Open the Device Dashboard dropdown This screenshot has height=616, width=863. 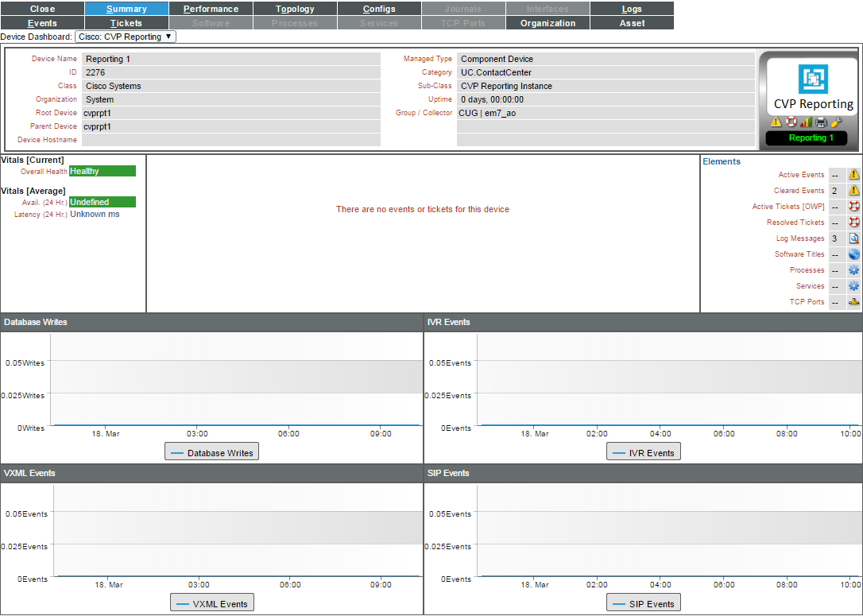click(126, 37)
